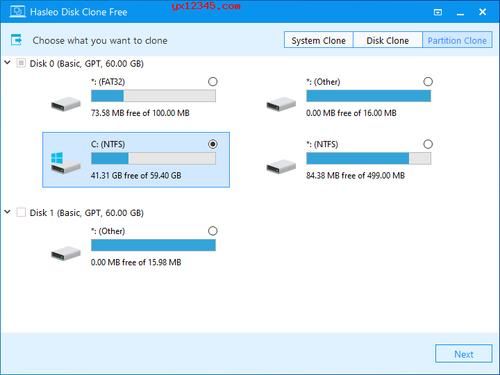The image size is (500, 375).
Task: Collapse the Disk 0 partition list
Action: [7, 62]
